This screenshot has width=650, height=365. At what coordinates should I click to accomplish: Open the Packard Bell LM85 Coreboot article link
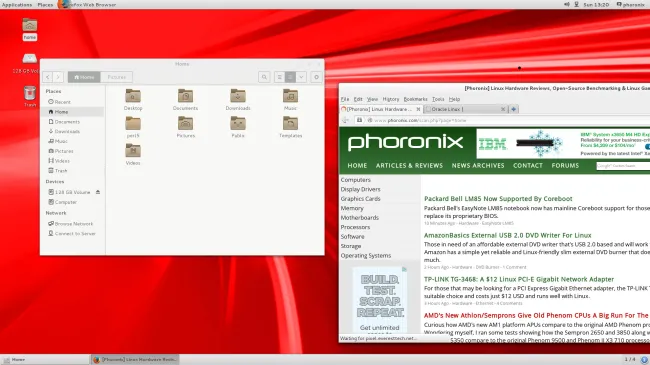click(x=498, y=199)
